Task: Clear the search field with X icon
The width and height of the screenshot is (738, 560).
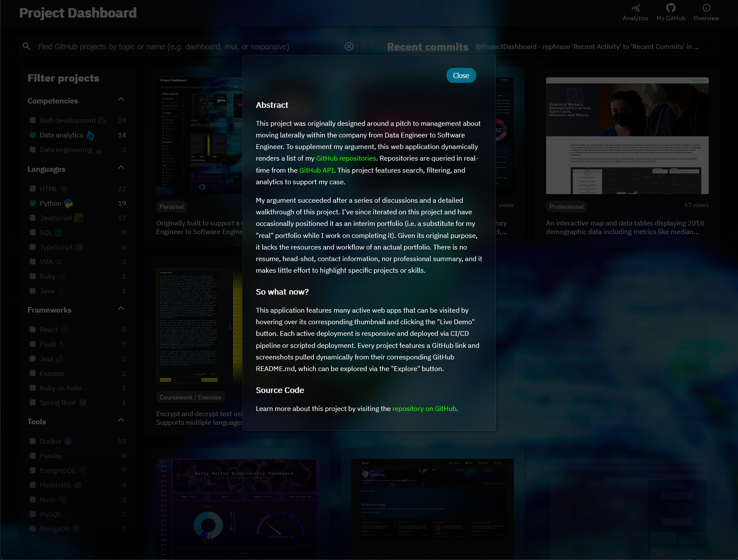Action: 349,46
